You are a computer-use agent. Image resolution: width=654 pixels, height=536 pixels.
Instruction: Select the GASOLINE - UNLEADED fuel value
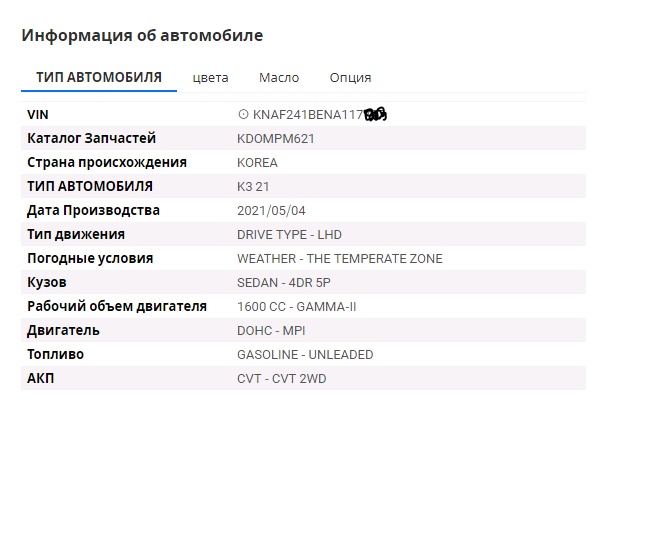[305, 355]
